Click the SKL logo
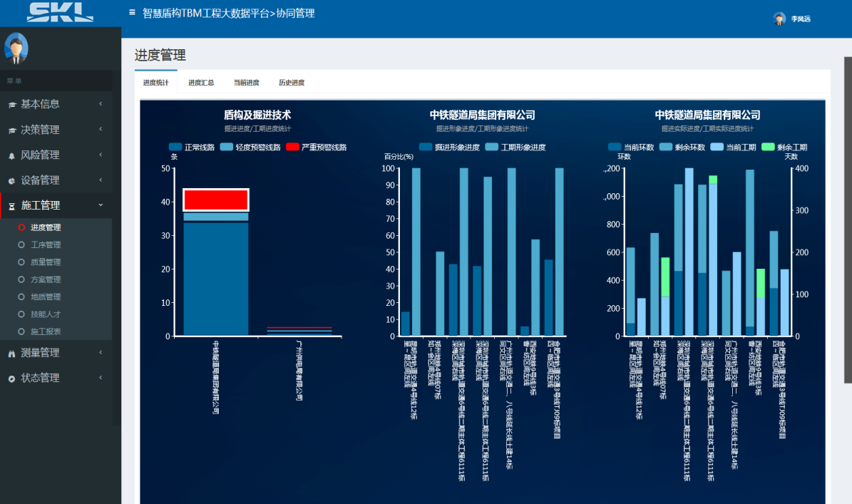This screenshot has width=852, height=504. (x=61, y=12)
